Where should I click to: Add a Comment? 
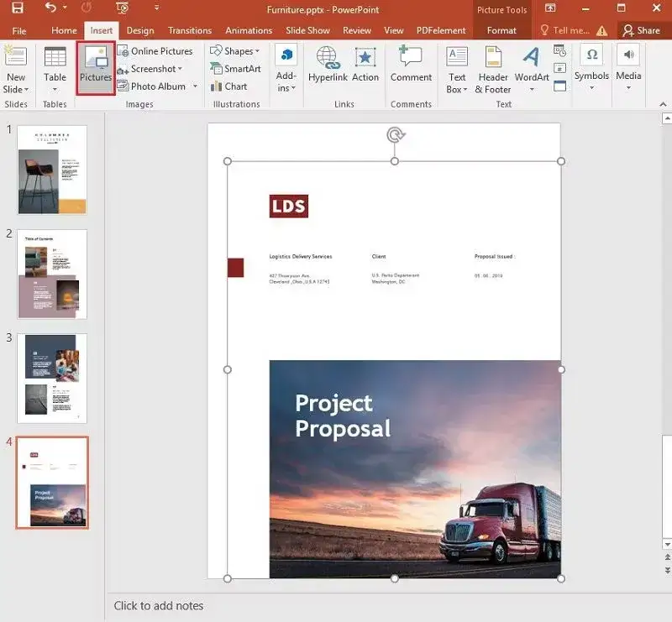coord(411,64)
